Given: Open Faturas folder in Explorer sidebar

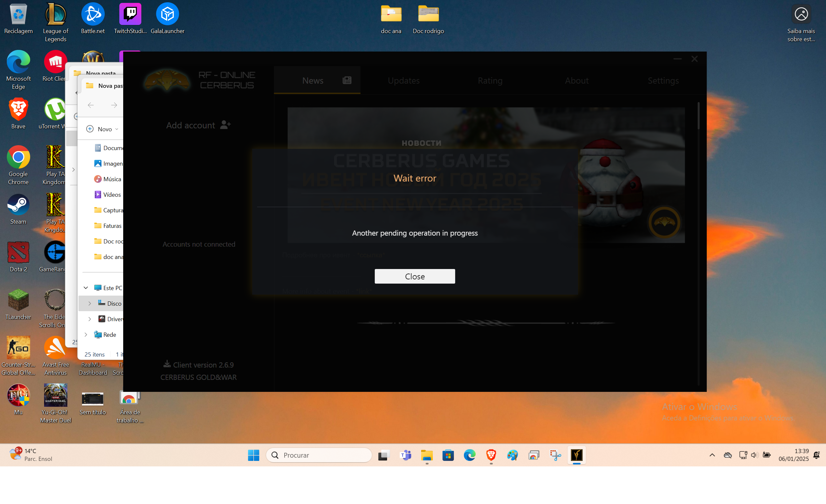Looking at the screenshot, I should tap(108, 226).
